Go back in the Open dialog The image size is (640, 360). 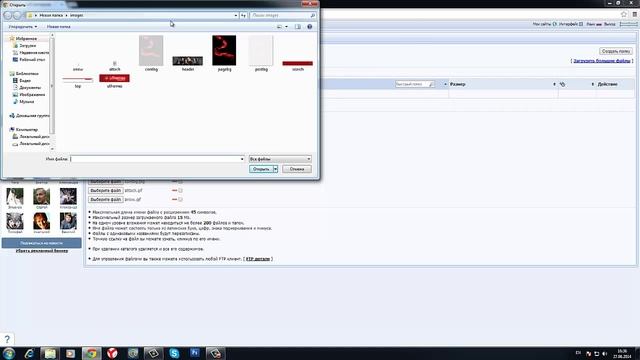pos(7,16)
